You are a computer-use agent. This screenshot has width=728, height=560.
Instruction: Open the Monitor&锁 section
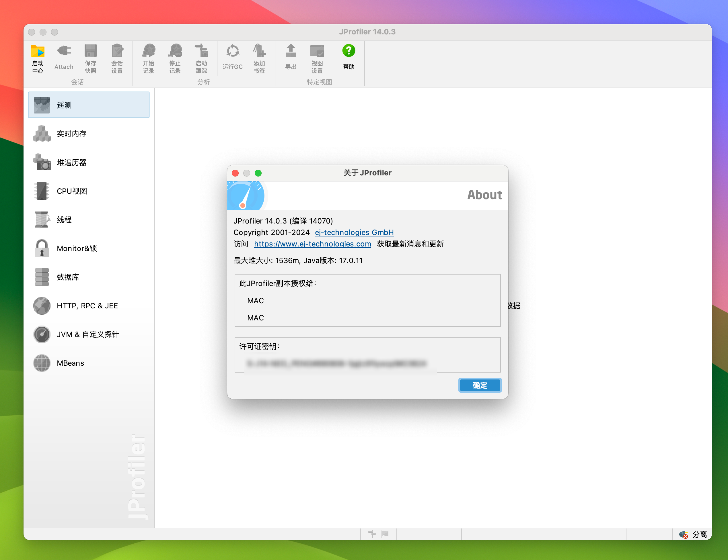(89, 248)
